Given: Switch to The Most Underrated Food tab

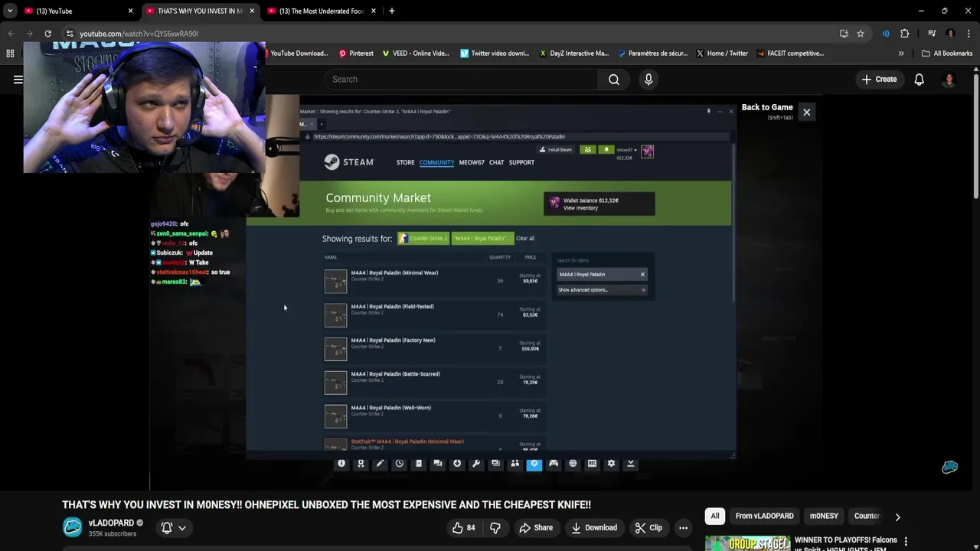Looking at the screenshot, I should (322, 11).
